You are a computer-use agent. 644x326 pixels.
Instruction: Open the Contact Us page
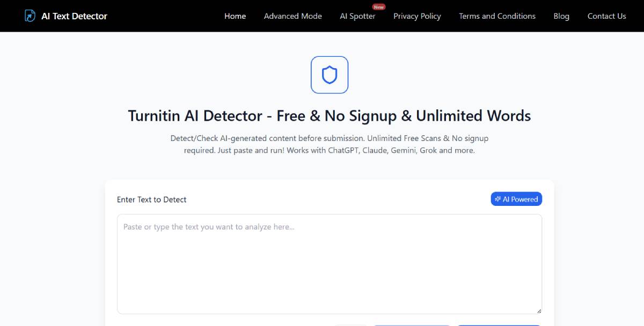(x=606, y=16)
